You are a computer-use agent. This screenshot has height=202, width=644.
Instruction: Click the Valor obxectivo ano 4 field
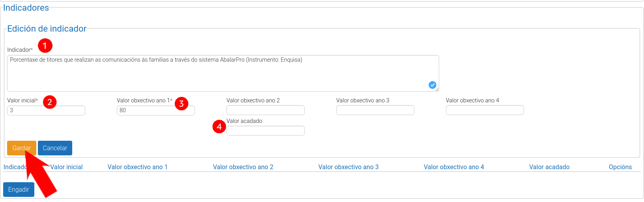[x=485, y=110]
